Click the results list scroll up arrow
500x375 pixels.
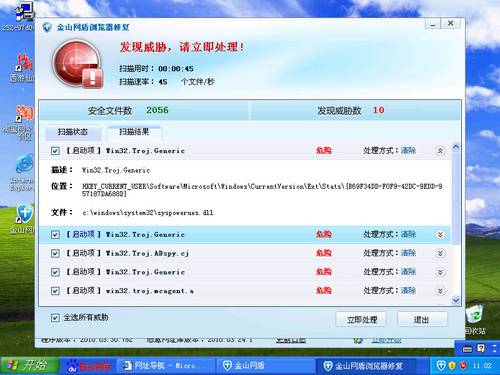point(456,146)
